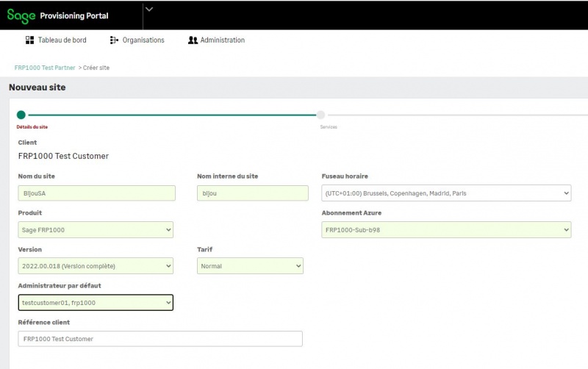The width and height of the screenshot is (588, 369).
Task: Click the Nom interne du site field
Action: tap(253, 193)
